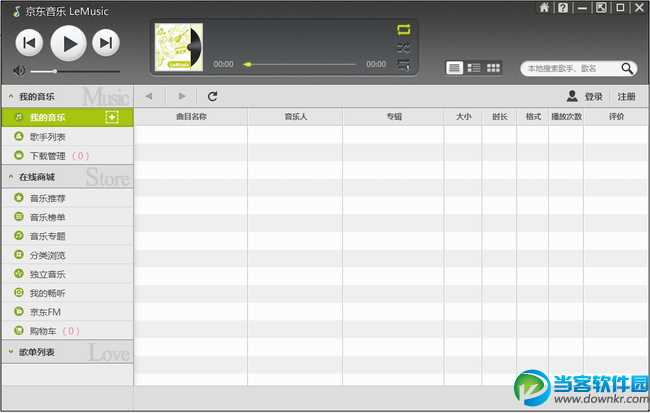Open 音乐榜单 in sidebar

[68, 217]
